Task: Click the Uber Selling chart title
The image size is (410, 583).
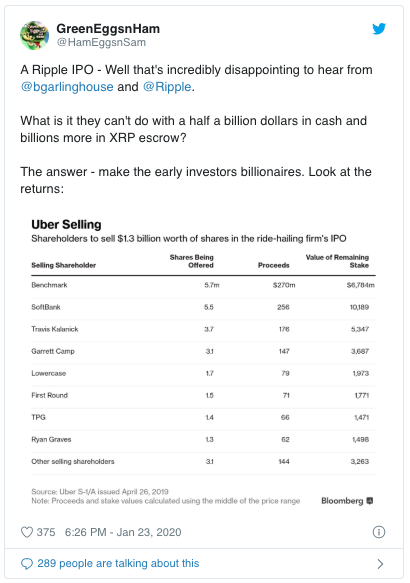Action: [x=66, y=225]
